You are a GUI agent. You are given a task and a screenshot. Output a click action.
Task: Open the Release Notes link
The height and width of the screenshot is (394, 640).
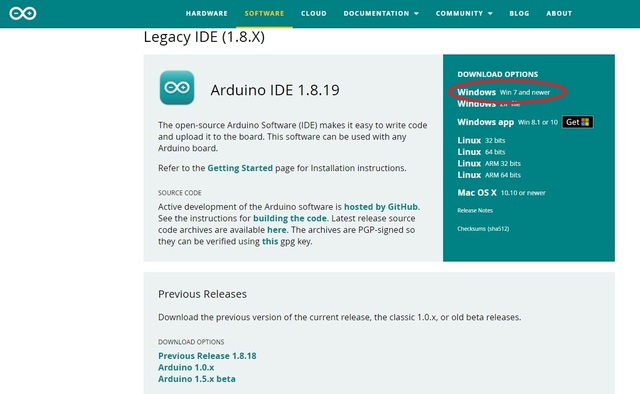pos(475,210)
